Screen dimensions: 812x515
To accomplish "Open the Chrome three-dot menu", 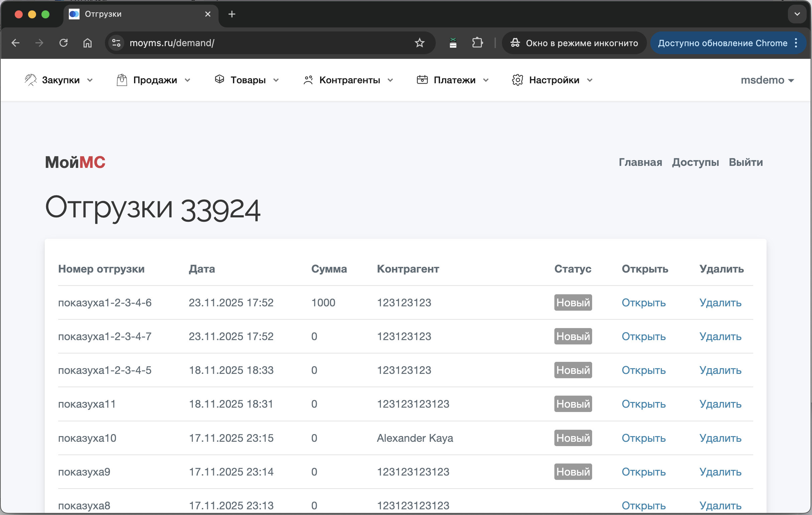I will pos(796,43).
